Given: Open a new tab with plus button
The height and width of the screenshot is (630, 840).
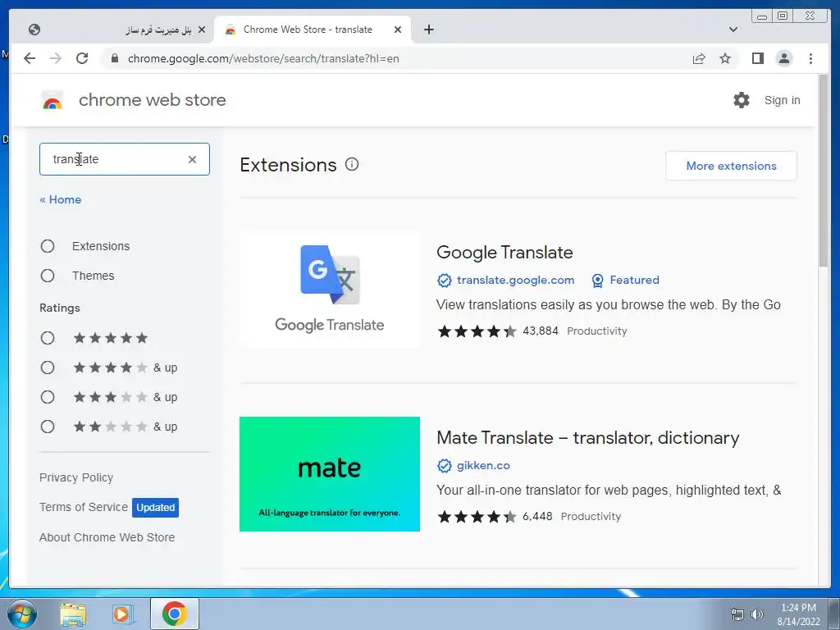Looking at the screenshot, I should pyautogui.click(x=428, y=30).
